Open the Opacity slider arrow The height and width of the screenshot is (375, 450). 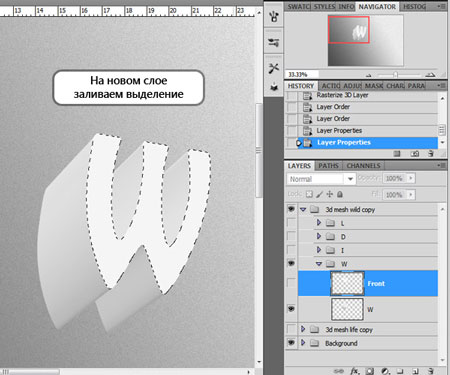coord(411,178)
